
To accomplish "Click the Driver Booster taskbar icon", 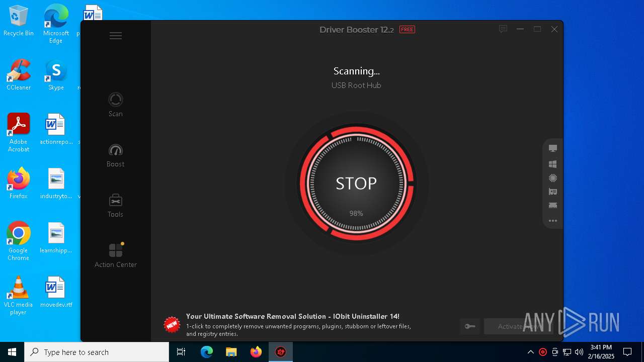I will click(x=281, y=352).
